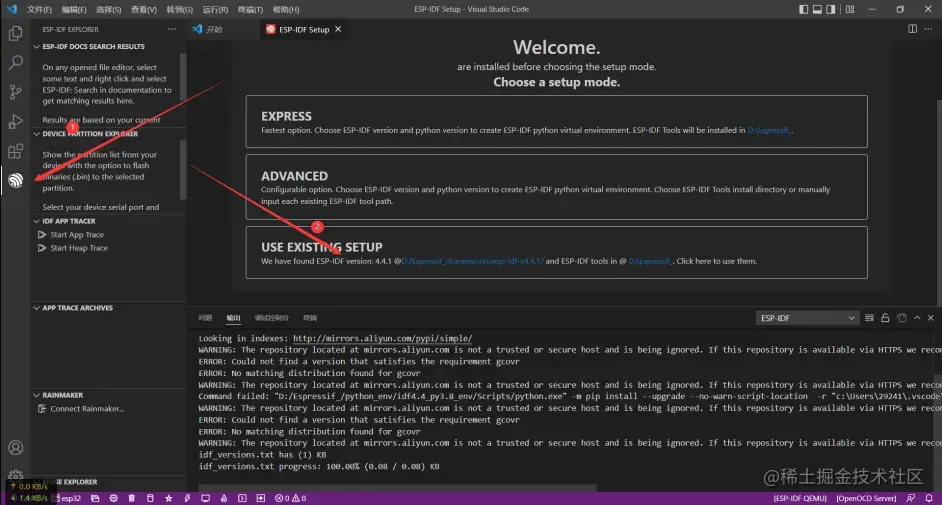Select flash method star icon
Image resolution: width=942 pixels, height=505 pixels.
[169, 498]
